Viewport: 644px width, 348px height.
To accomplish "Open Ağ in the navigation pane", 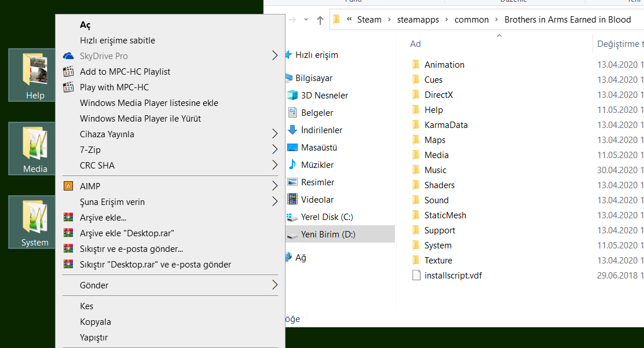I will point(300,258).
